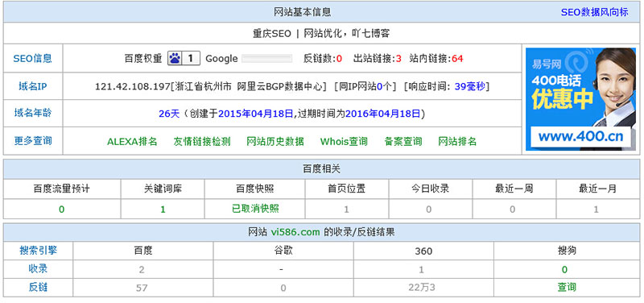Click the 收录 row label
Viewport: 644px width, 303px height.
coord(38,269)
